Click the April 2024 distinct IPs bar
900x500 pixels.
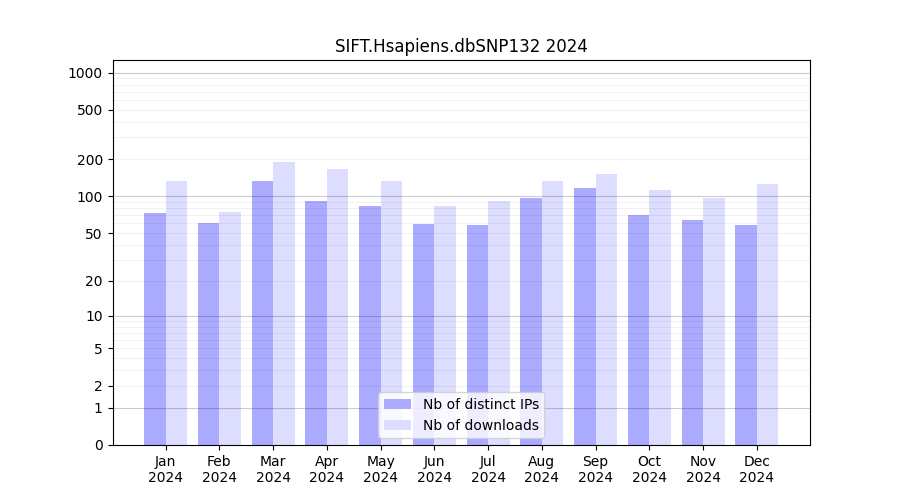(316, 322)
